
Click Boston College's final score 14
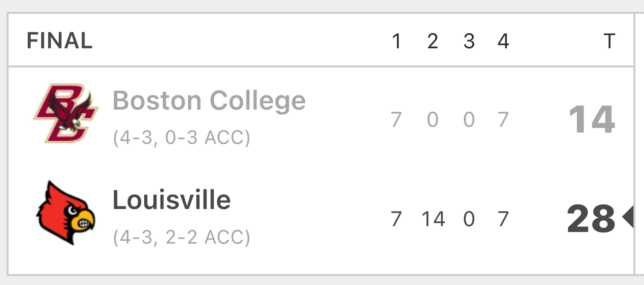point(592,119)
